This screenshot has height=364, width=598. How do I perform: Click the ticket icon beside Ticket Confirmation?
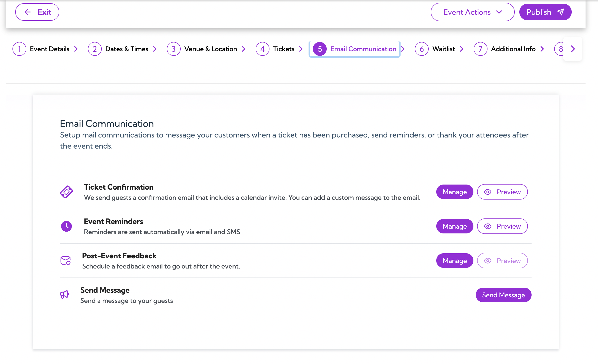coord(66,192)
